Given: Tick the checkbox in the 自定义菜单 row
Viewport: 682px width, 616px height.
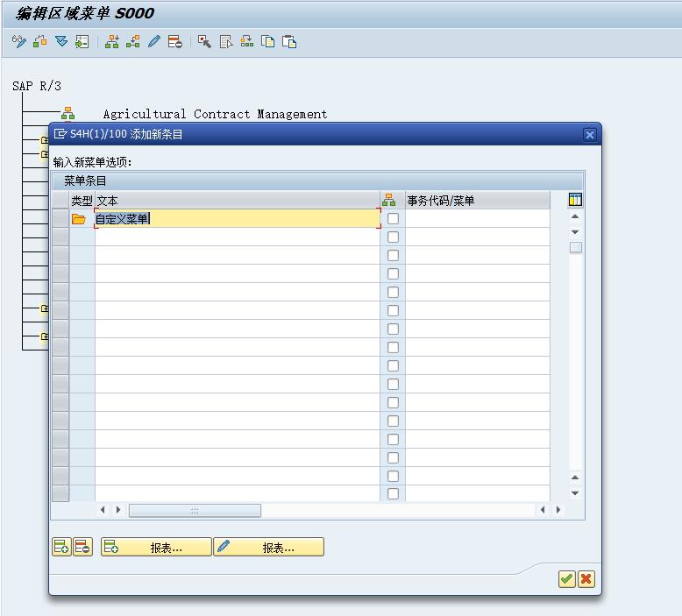Looking at the screenshot, I should (393, 219).
